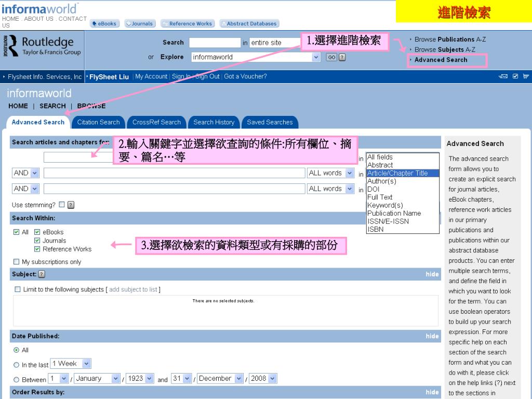Uncheck the Reference Works checkbox
The height and width of the screenshot is (399, 532).
click(x=37, y=249)
